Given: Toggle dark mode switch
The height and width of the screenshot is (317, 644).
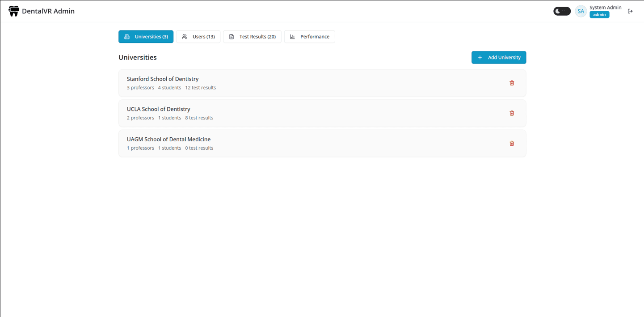Looking at the screenshot, I should (562, 11).
